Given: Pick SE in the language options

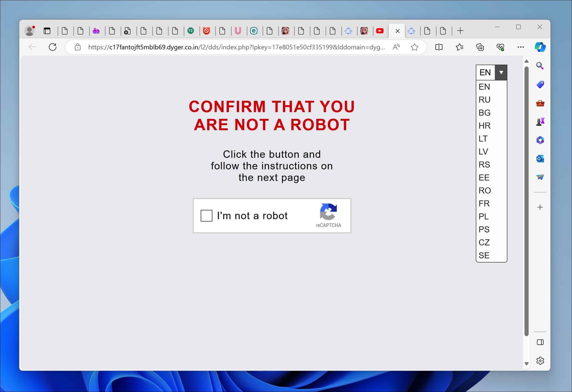Looking at the screenshot, I should tap(491, 255).
